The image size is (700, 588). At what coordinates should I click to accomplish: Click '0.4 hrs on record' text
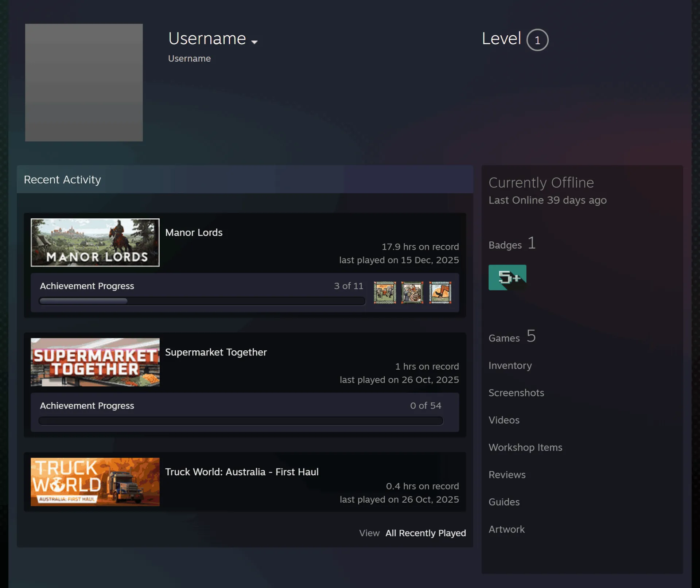[422, 486]
